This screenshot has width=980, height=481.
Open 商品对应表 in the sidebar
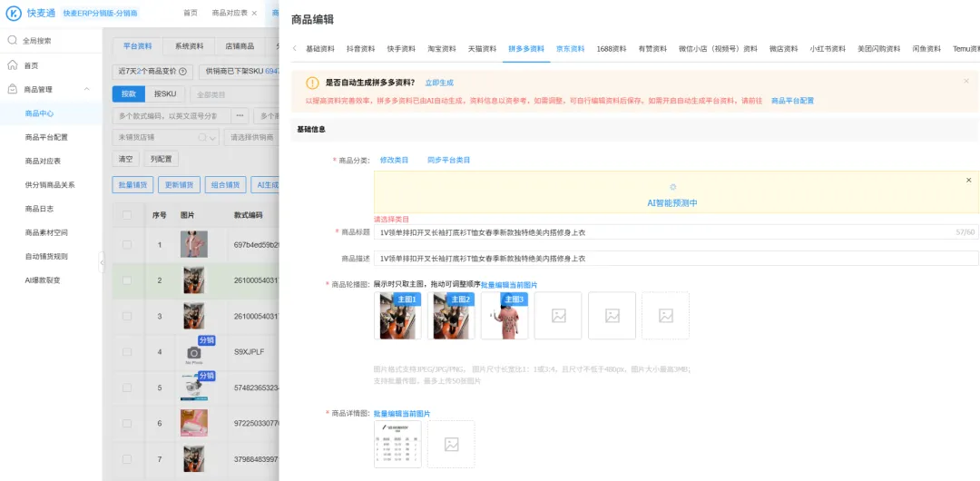click(43, 161)
